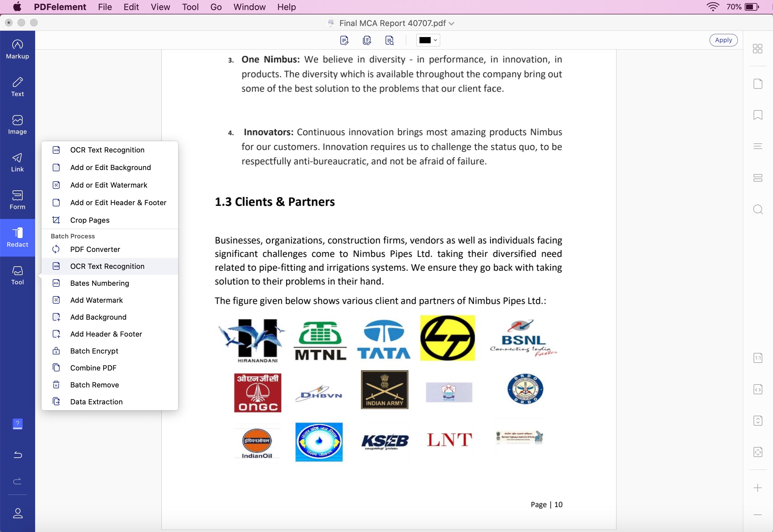Open the search magnifier on right panel
This screenshot has width=773, height=532.
[758, 209]
